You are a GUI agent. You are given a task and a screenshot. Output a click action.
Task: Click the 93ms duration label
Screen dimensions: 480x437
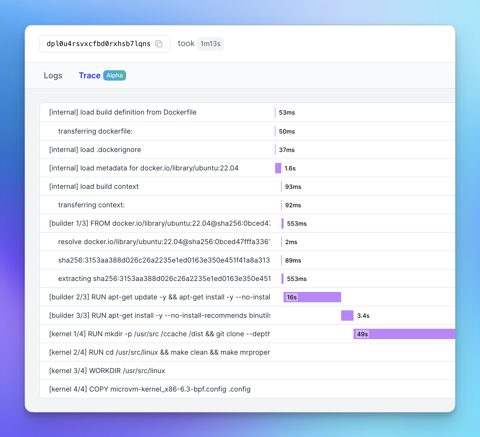(293, 187)
